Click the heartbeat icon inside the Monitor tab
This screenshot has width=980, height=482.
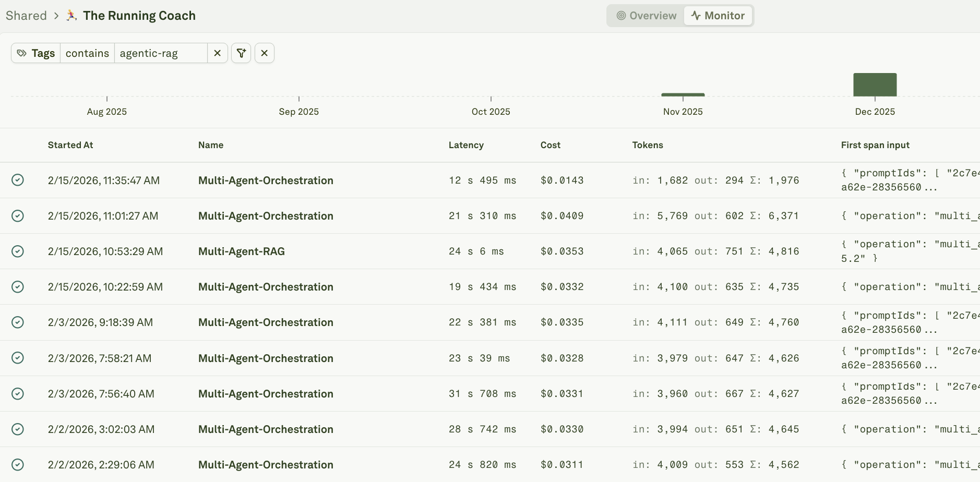(x=696, y=16)
